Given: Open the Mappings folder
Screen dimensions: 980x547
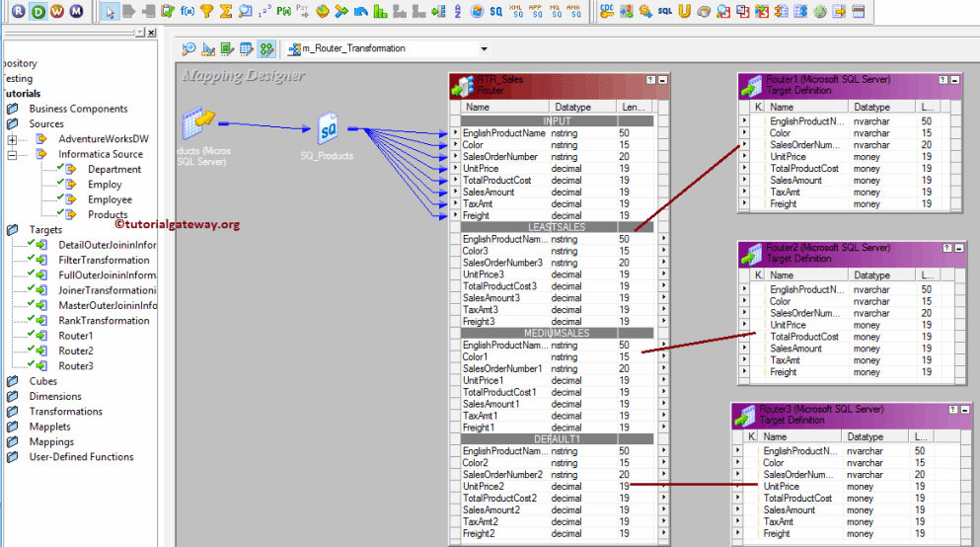Looking at the screenshot, I should click(x=51, y=442).
